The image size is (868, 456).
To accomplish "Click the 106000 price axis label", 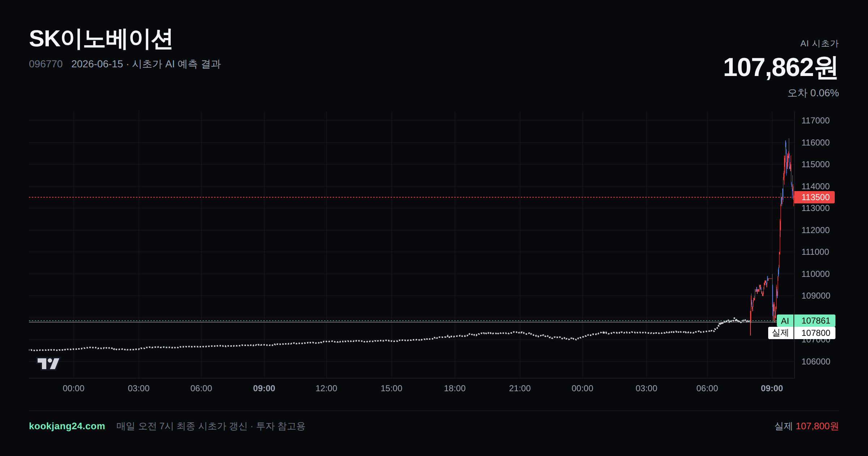I will pos(816,362).
